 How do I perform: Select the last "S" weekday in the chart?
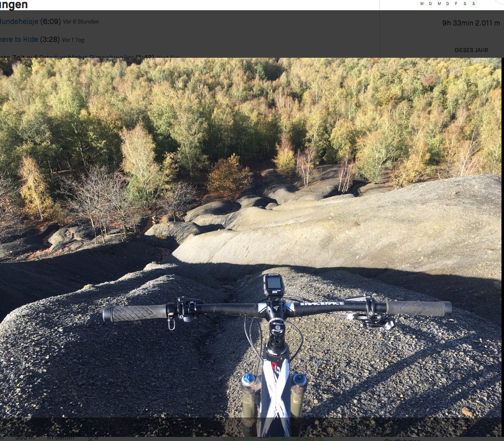tap(473, 4)
